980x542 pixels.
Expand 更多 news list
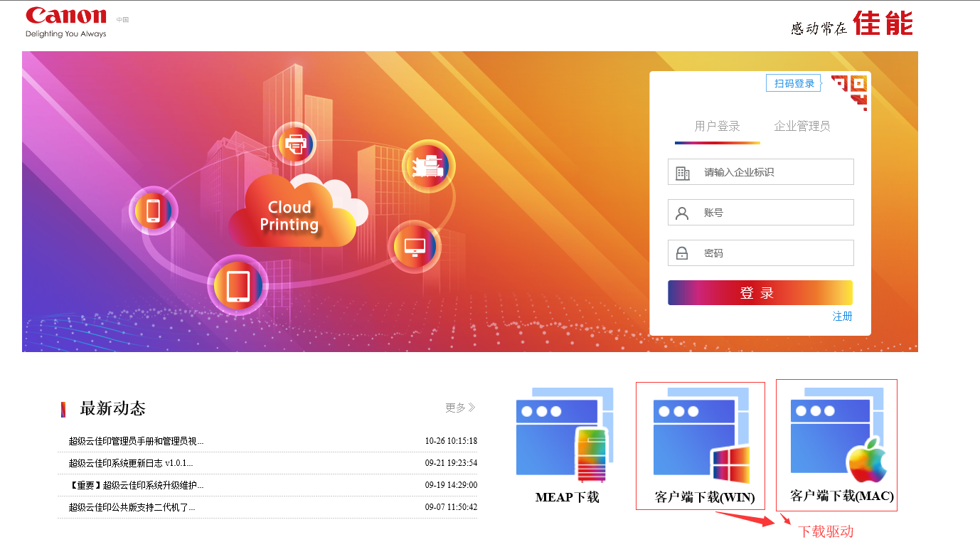coord(460,408)
